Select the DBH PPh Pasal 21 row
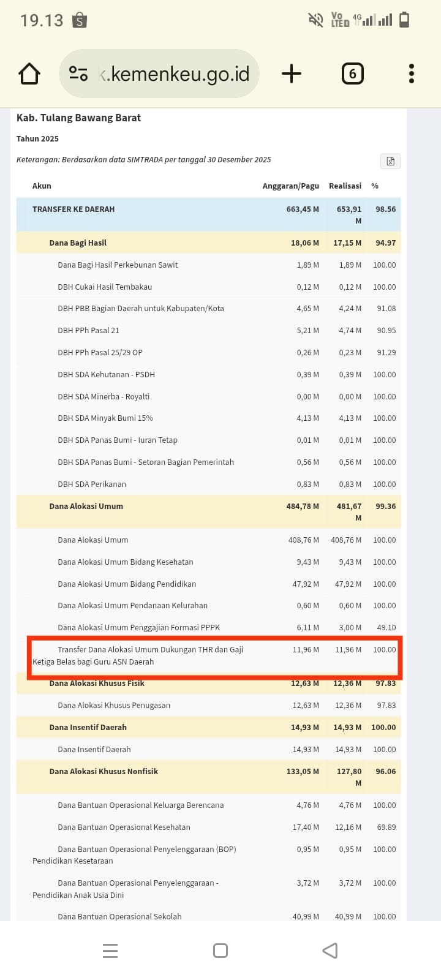 (x=89, y=331)
